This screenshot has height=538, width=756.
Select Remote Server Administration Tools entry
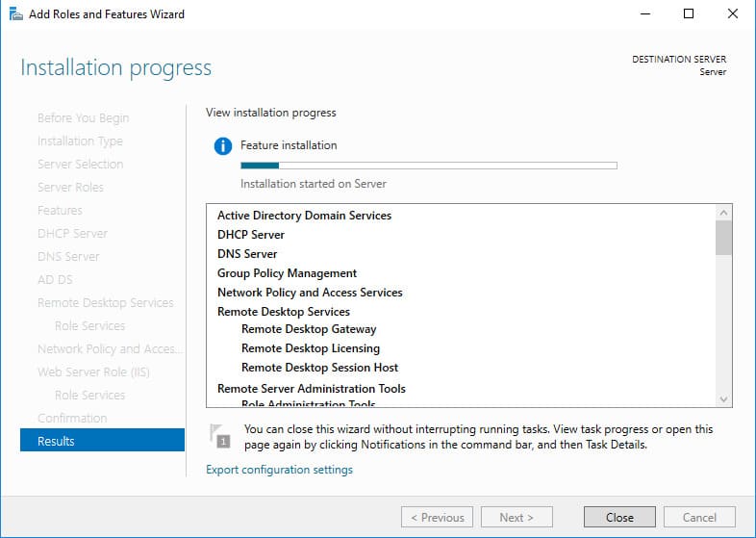312,389
